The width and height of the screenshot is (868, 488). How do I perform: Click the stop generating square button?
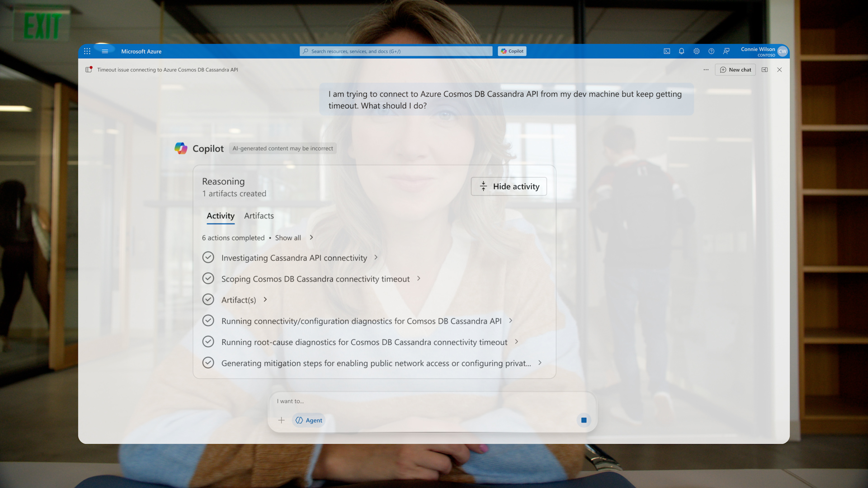(584, 420)
